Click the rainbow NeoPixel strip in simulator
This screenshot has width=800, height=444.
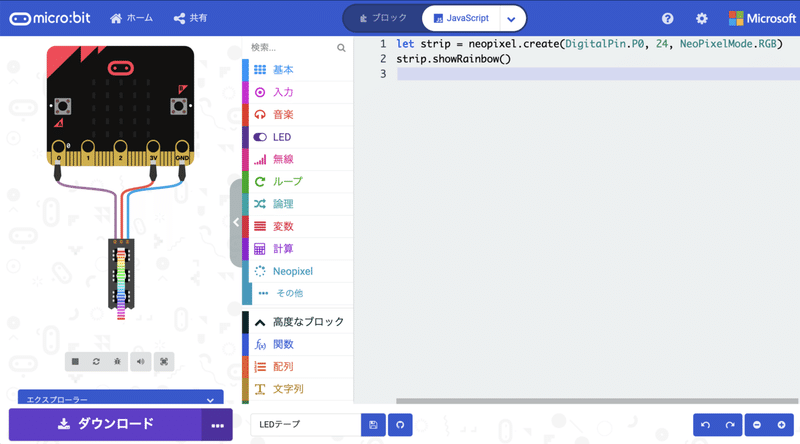click(x=121, y=278)
